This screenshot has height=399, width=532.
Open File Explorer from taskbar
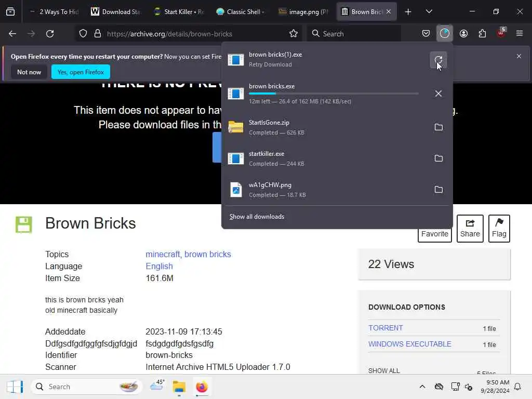[179, 387]
